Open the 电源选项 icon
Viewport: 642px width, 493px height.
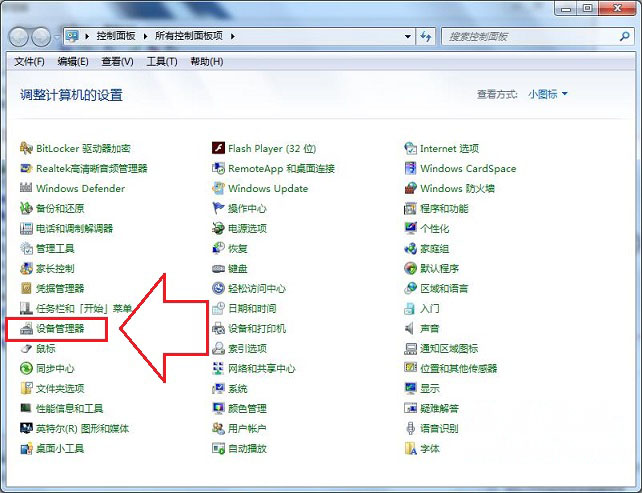(x=218, y=228)
